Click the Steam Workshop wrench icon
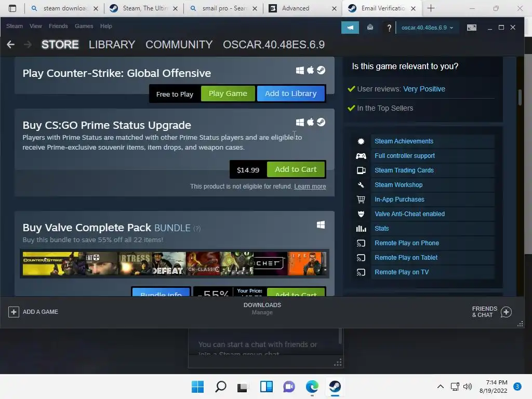Screen dimensions: 532x399 point(361,185)
